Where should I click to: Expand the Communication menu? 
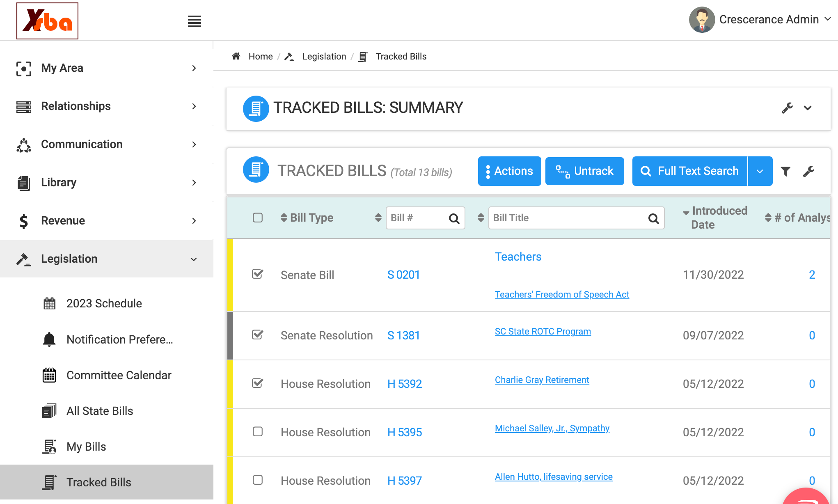tap(107, 144)
